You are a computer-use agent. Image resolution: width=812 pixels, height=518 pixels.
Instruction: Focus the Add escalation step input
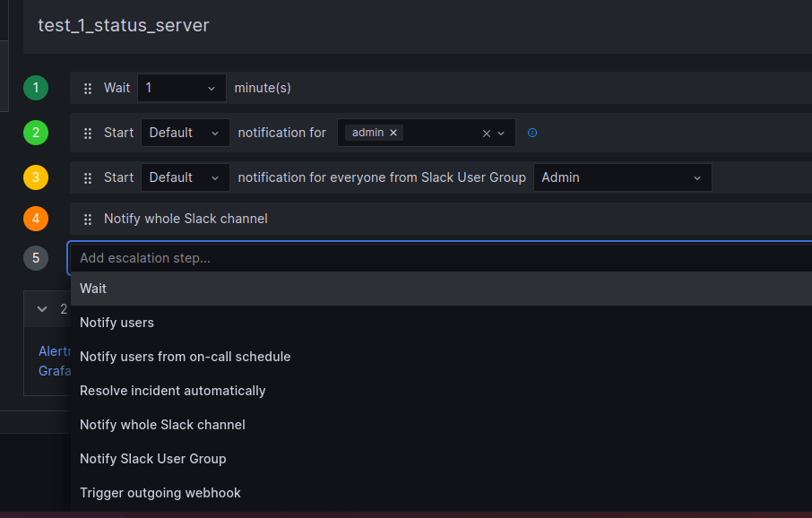click(440, 258)
